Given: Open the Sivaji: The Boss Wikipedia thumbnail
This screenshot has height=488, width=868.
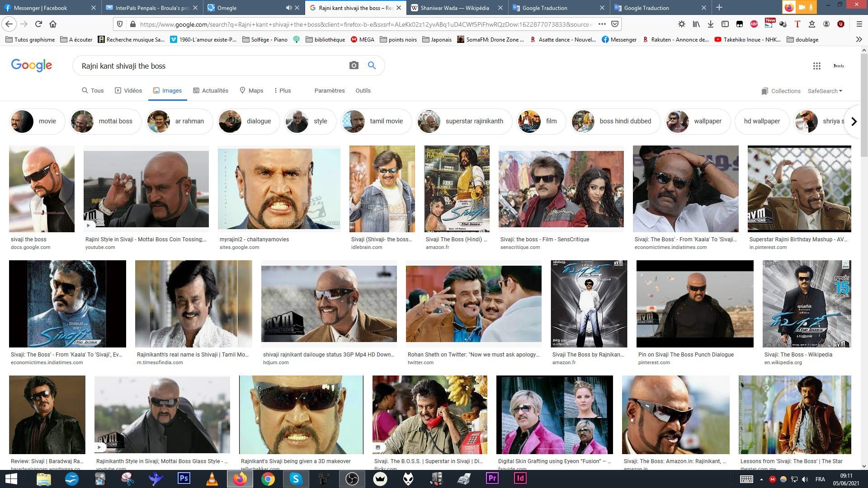Looking at the screenshot, I should pyautogui.click(x=807, y=304).
